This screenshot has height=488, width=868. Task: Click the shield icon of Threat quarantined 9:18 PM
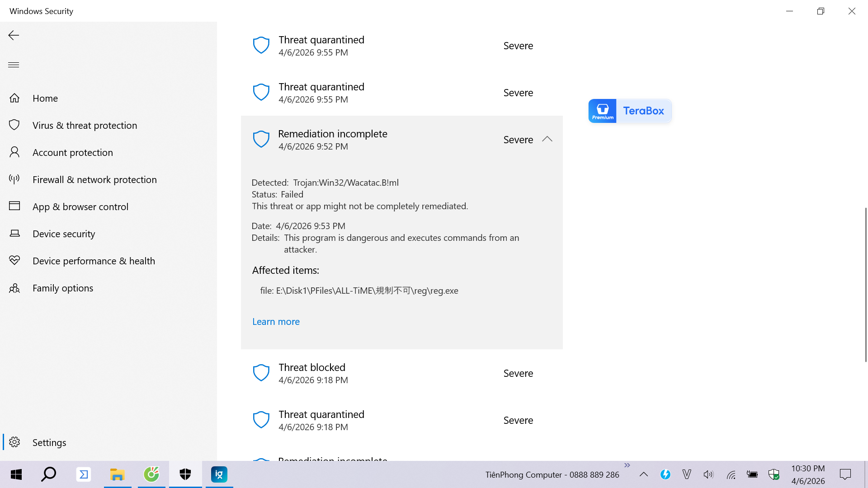click(261, 420)
